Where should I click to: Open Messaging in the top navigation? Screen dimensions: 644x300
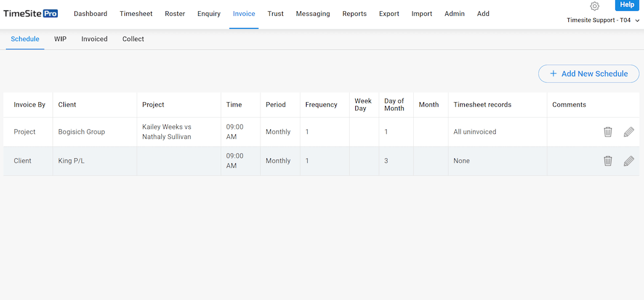313,14
